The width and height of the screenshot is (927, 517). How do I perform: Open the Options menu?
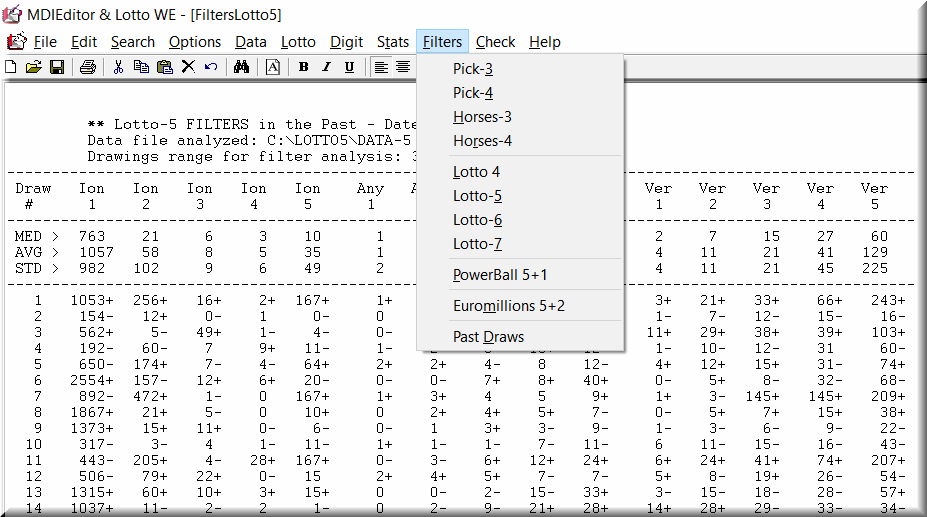pyautogui.click(x=195, y=42)
